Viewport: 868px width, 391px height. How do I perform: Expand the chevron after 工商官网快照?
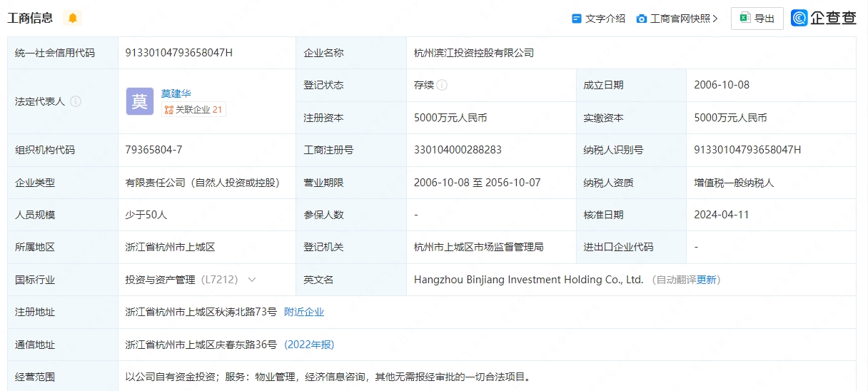[715, 19]
